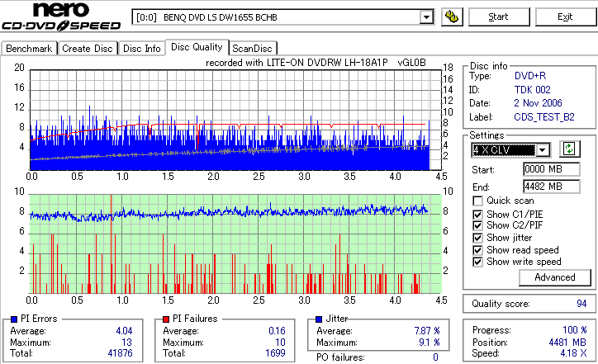Toggle Show C2/PIF checkbox
This screenshot has height=364, width=598.
coord(477,225)
